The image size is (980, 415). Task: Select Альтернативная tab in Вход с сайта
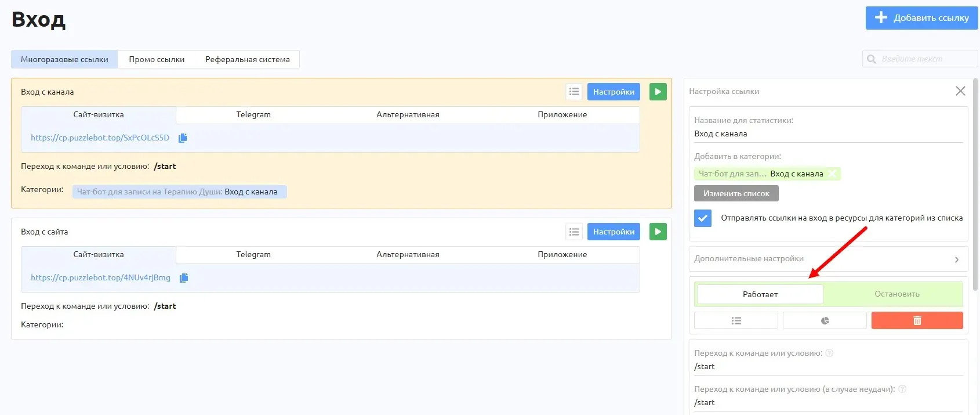[408, 255]
